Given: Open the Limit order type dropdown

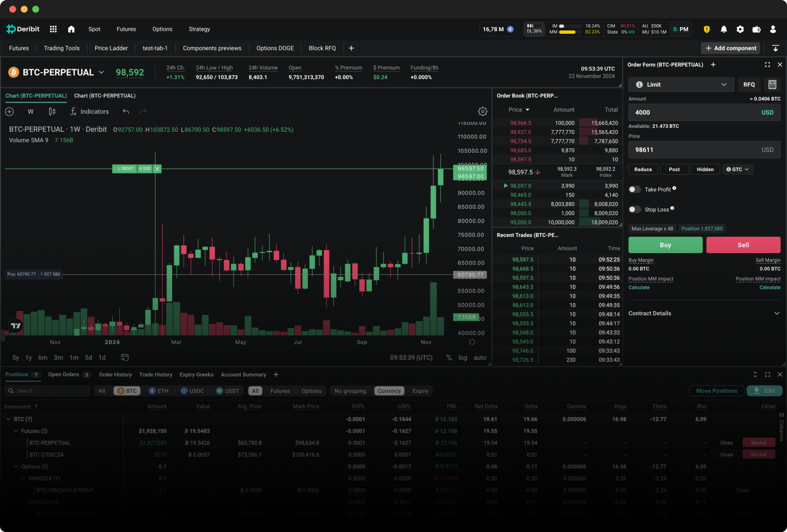Looking at the screenshot, I should [681, 85].
